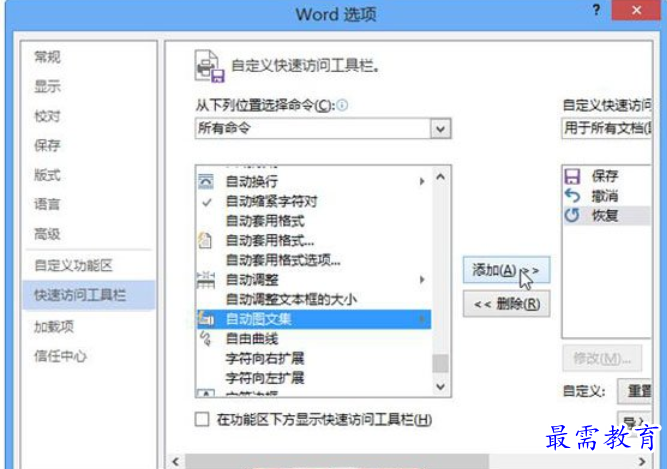The image size is (667, 469).
Task: Open the 校对 options category
Action: (47, 116)
